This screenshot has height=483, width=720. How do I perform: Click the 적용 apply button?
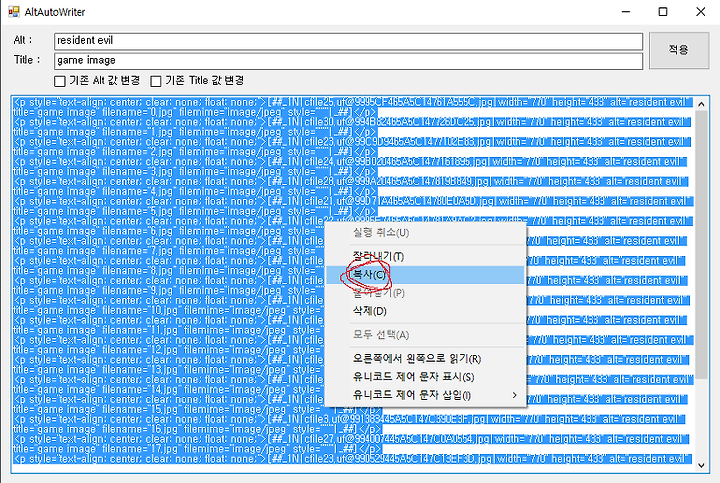(x=679, y=50)
